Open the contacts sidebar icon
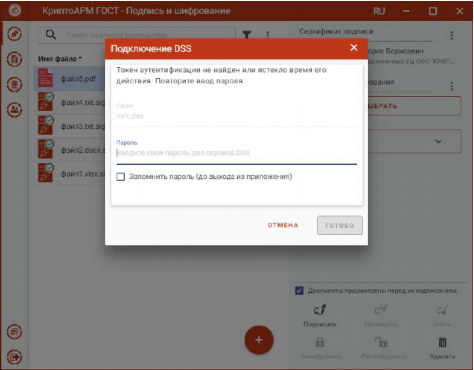474x370 pixels. click(14, 110)
